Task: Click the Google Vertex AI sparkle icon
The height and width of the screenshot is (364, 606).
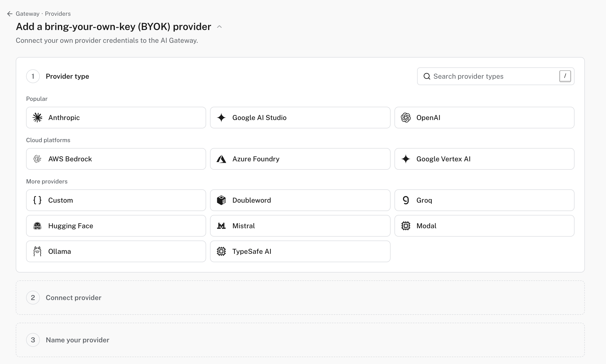Action: click(x=406, y=159)
